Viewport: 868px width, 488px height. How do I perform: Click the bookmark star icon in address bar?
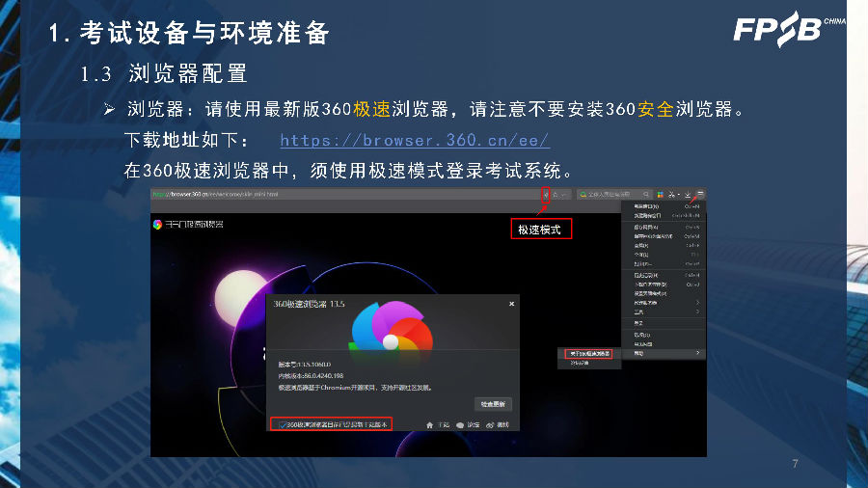(x=556, y=195)
